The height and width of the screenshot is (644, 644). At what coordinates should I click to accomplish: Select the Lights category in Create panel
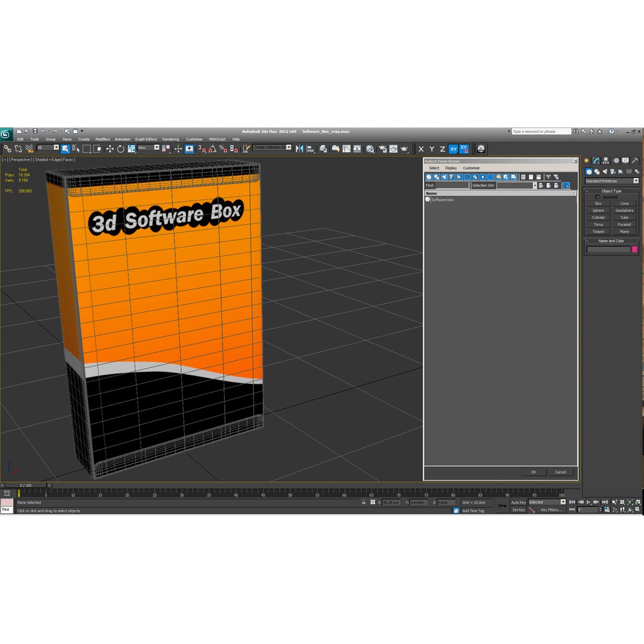tap(605, 172)
